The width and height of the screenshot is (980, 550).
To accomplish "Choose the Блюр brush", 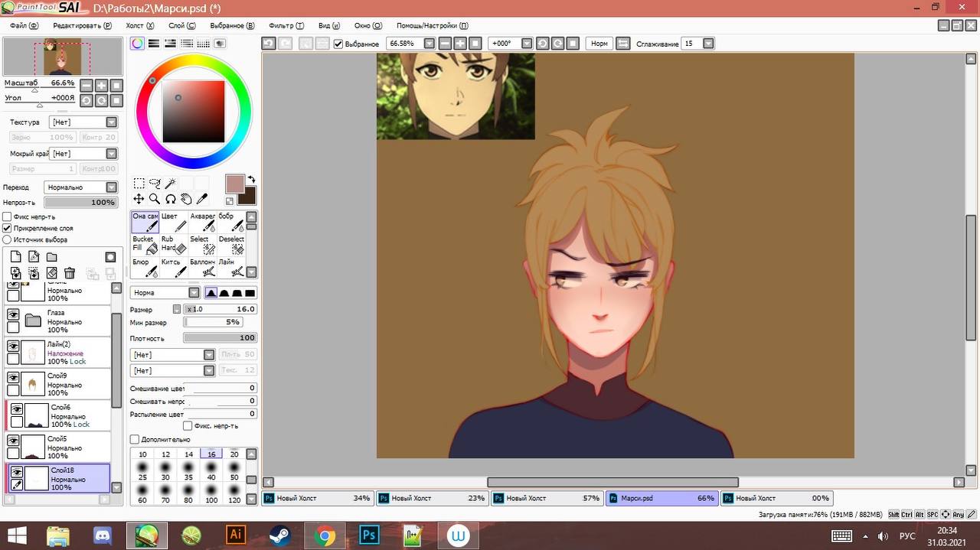I will point(145,268).
